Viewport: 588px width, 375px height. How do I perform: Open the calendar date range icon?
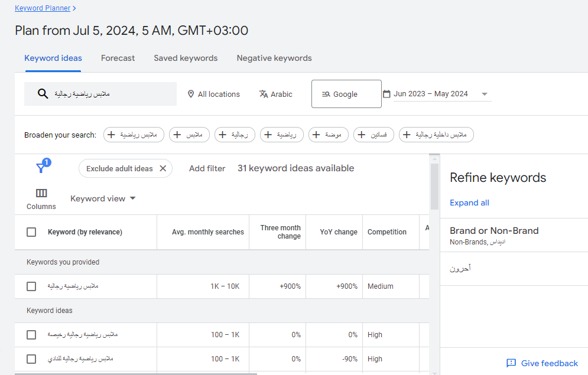coord(386,93)
